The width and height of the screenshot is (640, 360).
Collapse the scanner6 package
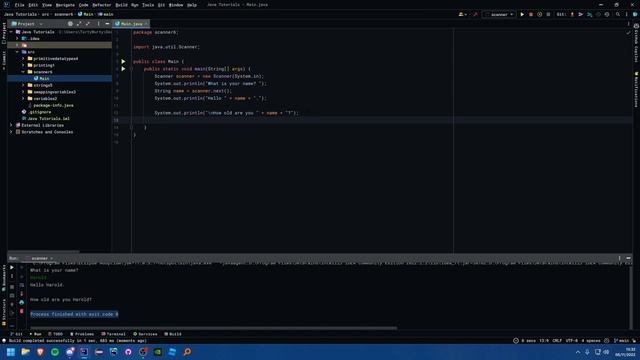[x=23, y=72]
